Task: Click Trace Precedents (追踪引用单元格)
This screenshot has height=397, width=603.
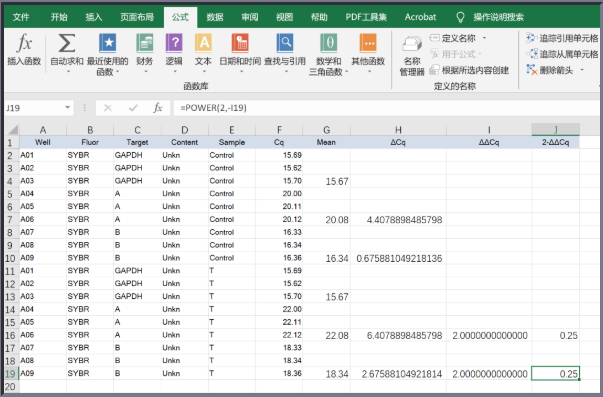Action: coord(562,38)
